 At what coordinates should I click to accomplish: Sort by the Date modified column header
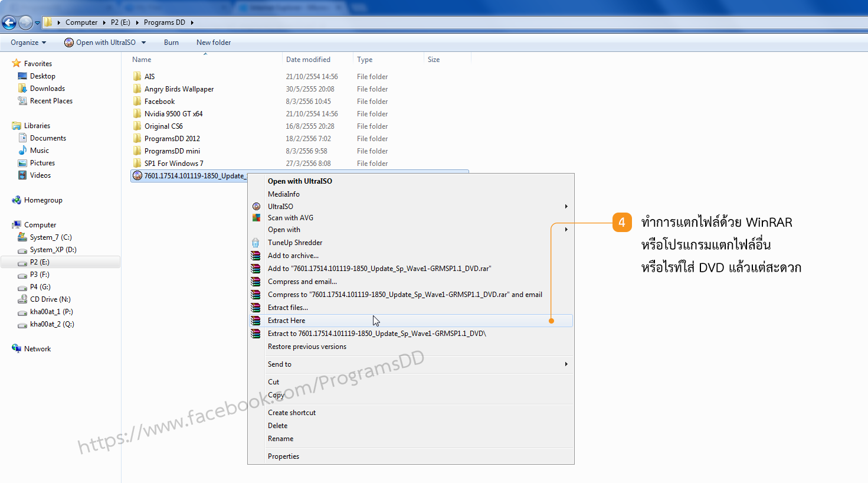tap(308, 60)
